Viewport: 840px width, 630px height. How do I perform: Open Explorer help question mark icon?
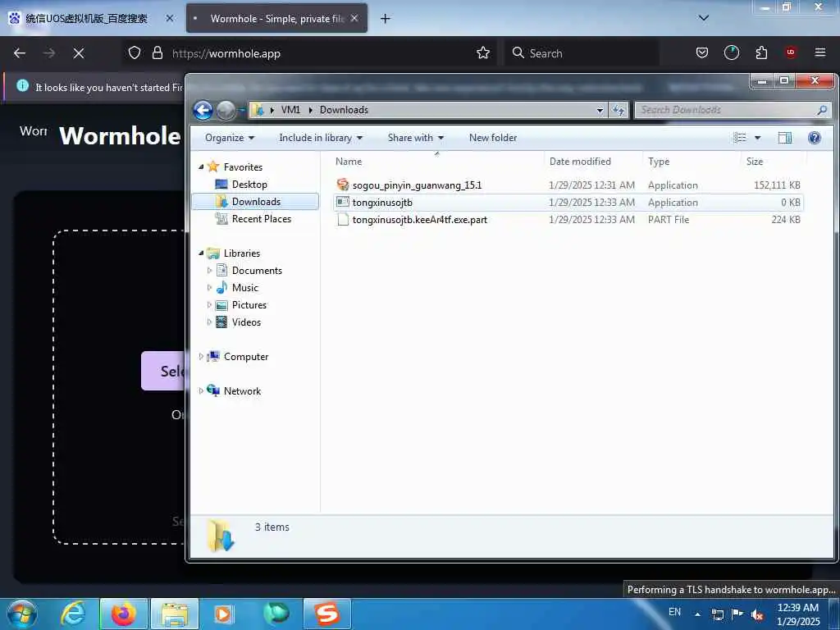(815, 138)
